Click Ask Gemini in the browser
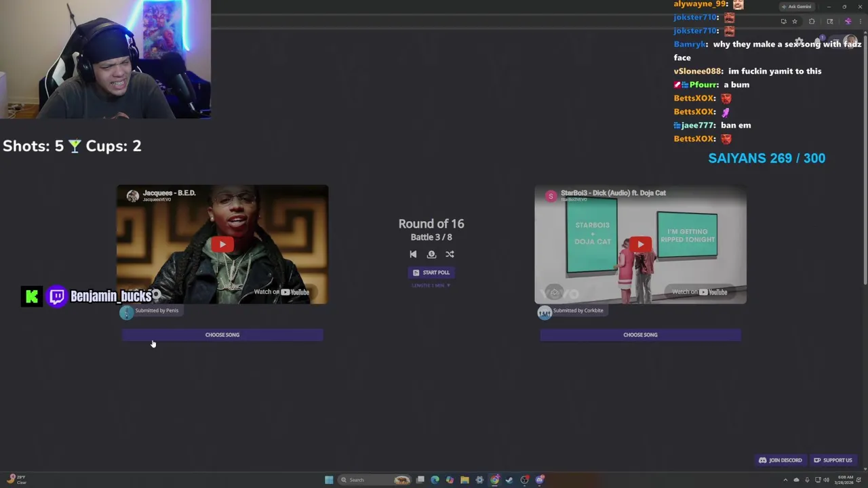868x488 pixels. coord(797,7)
